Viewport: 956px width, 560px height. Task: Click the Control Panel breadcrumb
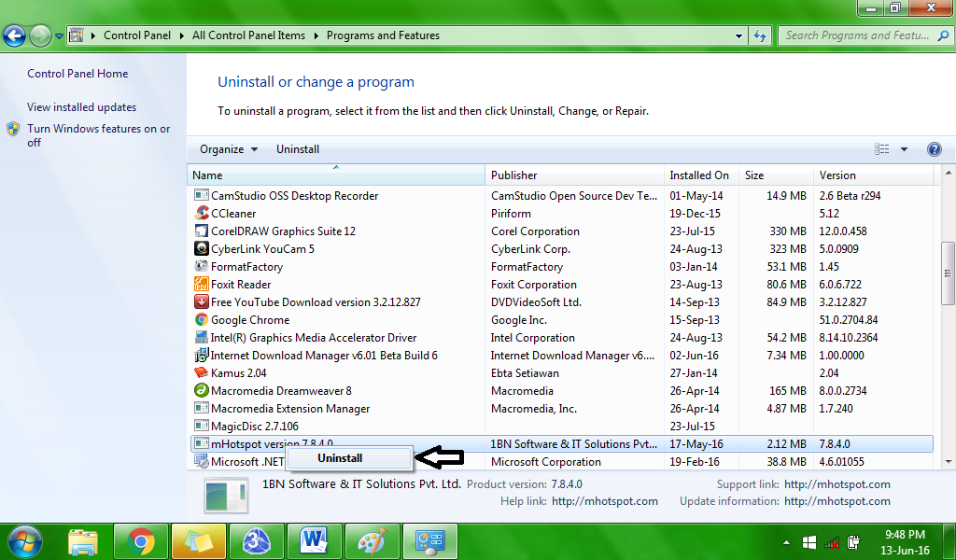(137, 36)
